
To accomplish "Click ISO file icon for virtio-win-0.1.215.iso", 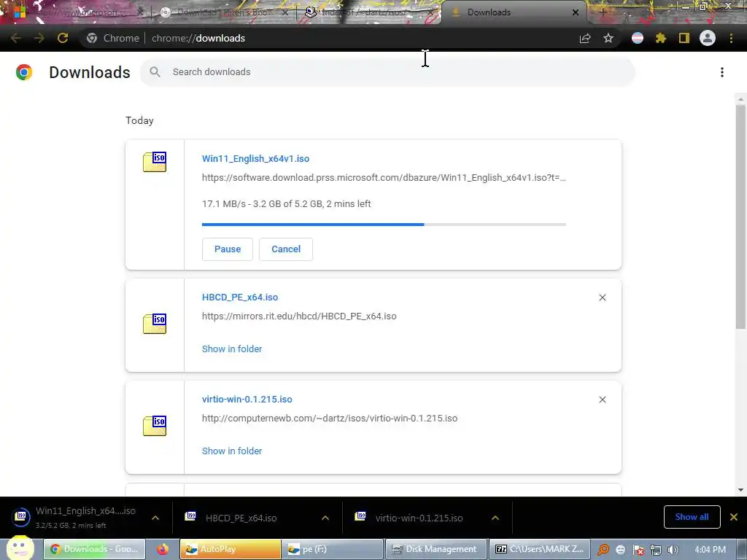I will (155, 426).
